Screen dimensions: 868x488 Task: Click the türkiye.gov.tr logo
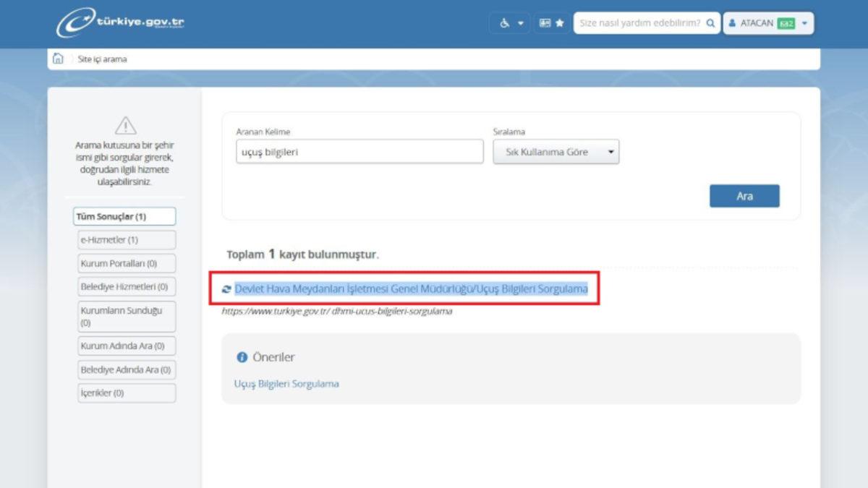click(120, 22)
